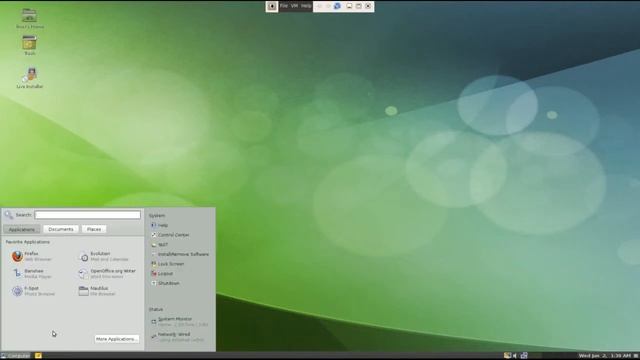The height and width of the screenshot is (360, 640).
Task: Open System Monitor status entry
Action: [179, 322]
